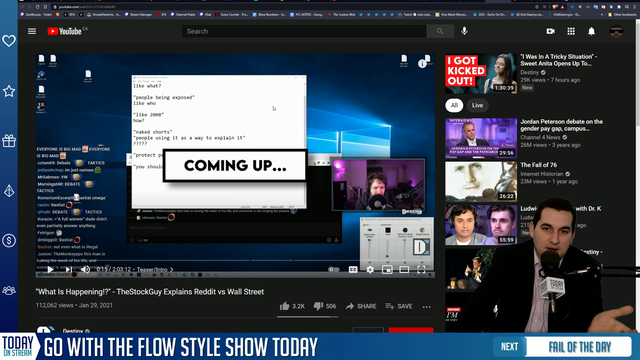Reload the page with the browser refresh button

point(38,7)
